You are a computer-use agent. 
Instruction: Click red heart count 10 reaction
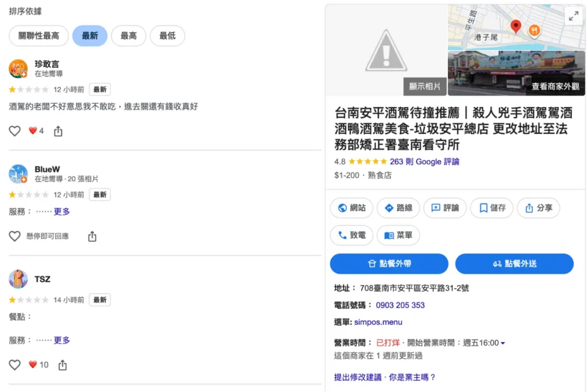point(38,364)
